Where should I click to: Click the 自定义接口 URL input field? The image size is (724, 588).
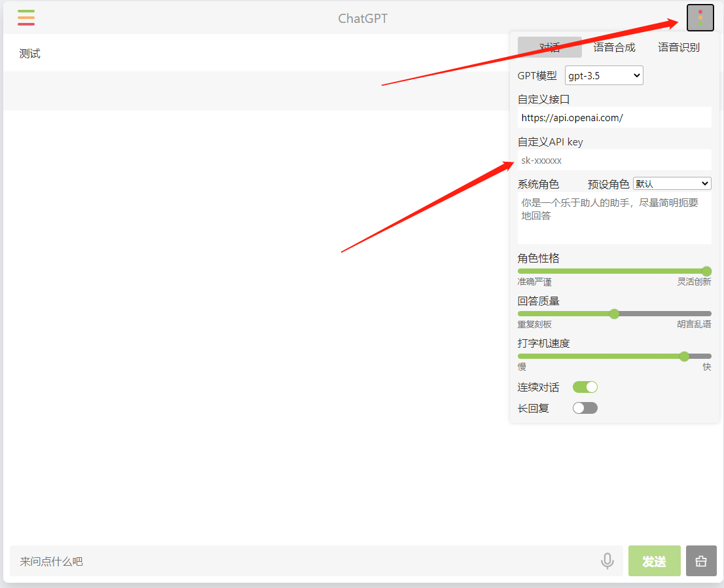[x=614, y=118]
